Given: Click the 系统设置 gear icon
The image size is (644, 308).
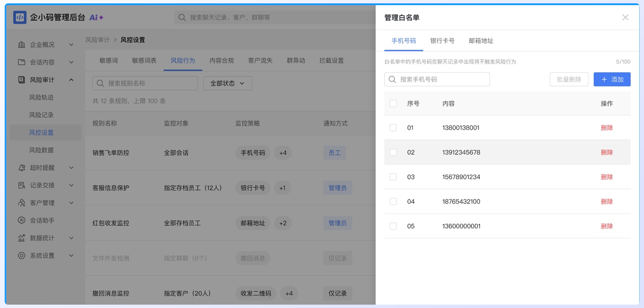Looking at the screenshot, I should (21, 256).
